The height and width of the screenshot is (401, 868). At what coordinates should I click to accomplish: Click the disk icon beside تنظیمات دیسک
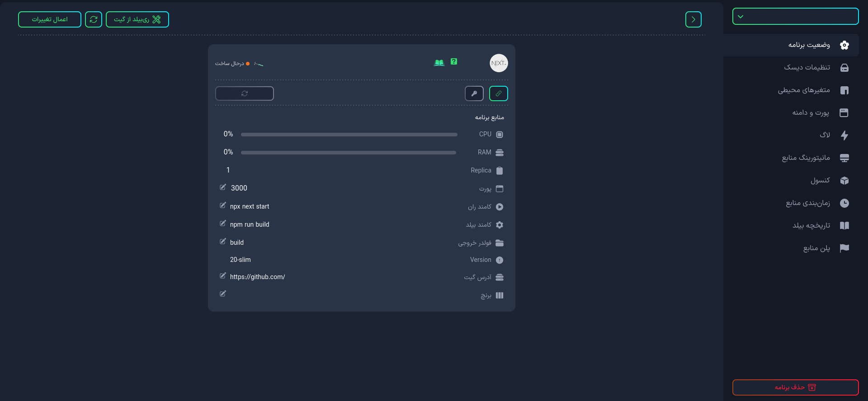click(844, 68)
